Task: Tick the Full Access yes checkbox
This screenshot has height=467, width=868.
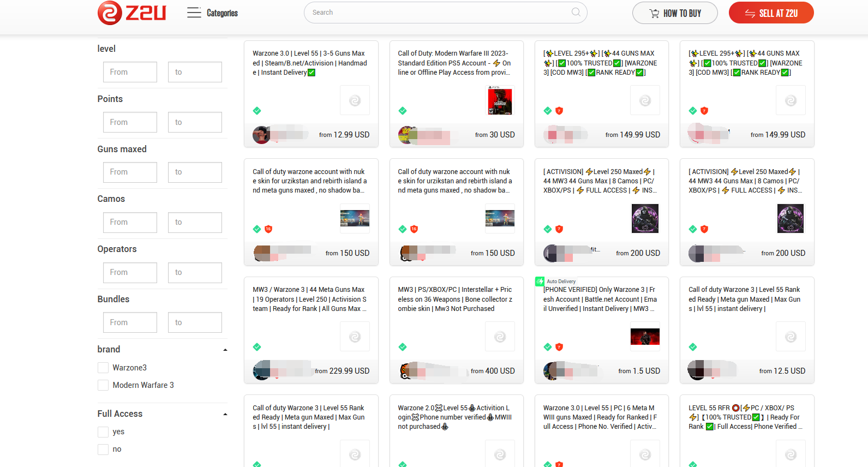Action: 103,432
